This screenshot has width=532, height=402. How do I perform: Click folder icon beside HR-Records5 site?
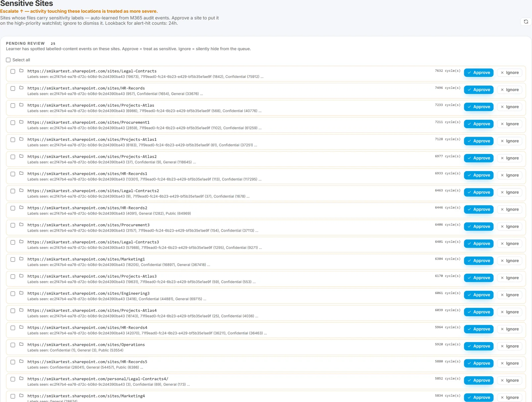(21, 361)
